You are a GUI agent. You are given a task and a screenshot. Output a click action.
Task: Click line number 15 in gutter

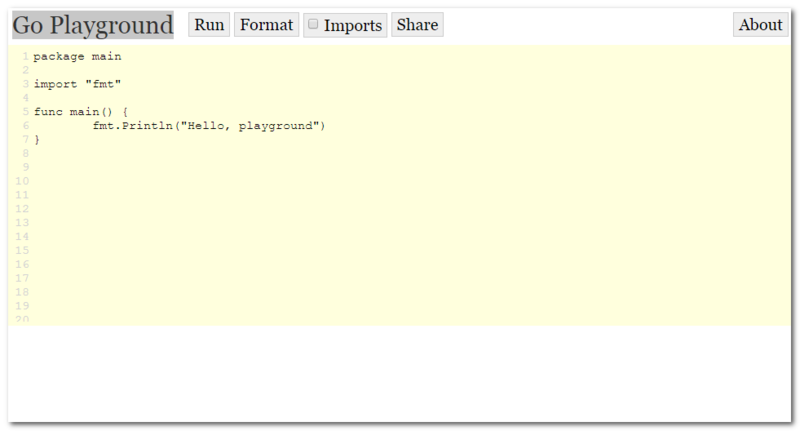(22, 250)
